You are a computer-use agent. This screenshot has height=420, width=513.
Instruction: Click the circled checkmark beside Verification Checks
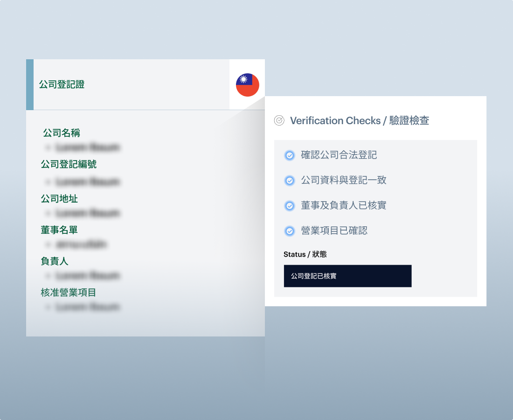pyautogui.click(x=279, y=120)
